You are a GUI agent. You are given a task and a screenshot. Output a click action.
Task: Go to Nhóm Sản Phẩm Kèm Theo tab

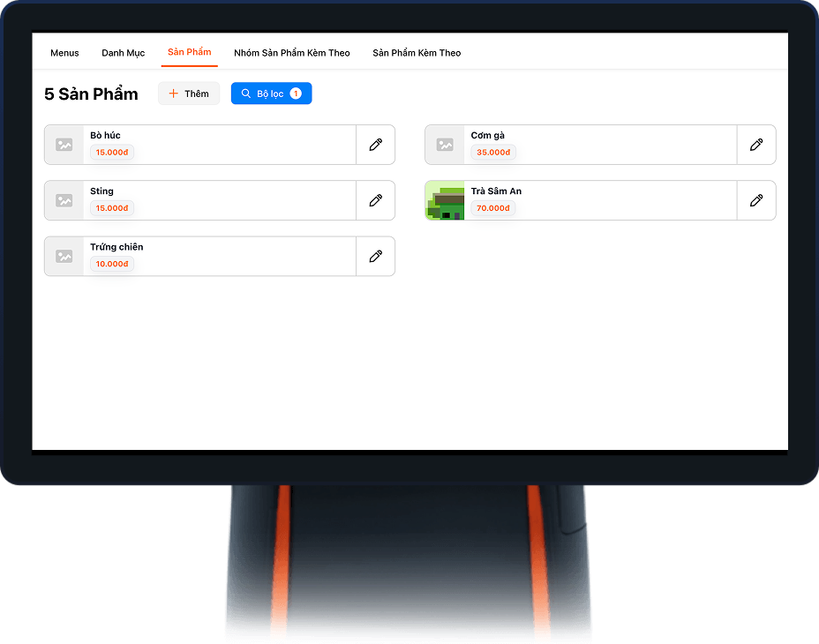coord(291,53)
